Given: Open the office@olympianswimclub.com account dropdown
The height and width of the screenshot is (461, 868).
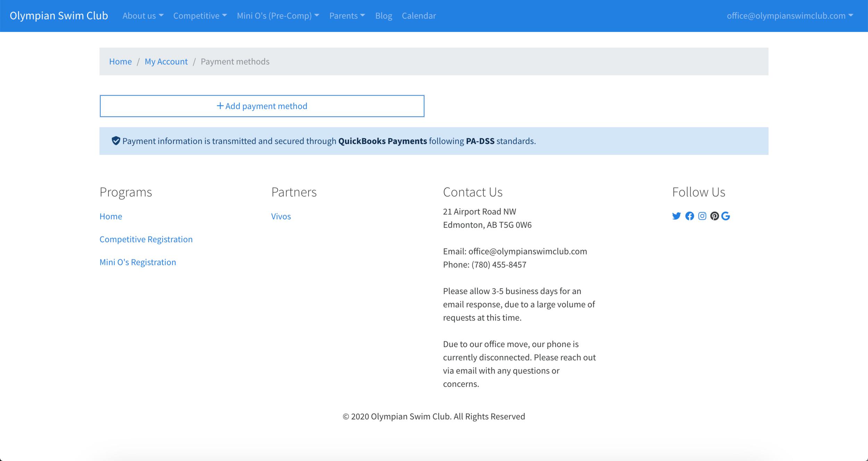Looking at the screenshot, I should (790, 16).
